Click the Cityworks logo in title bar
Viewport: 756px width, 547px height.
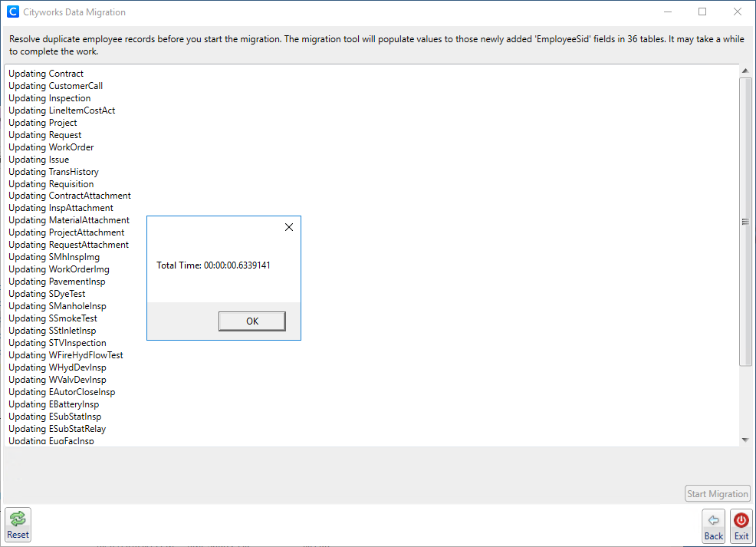(x=13, y=12)
